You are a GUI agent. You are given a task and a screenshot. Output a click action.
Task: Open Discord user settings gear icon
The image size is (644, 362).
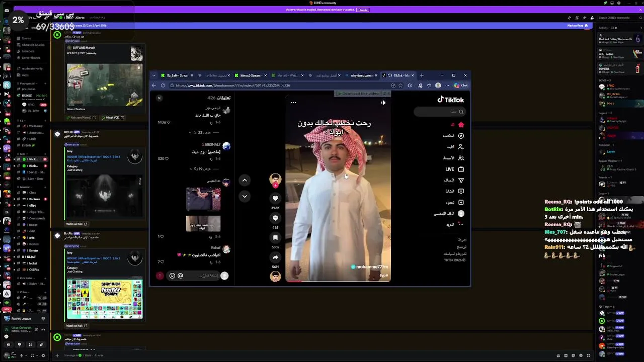(43, 355)
